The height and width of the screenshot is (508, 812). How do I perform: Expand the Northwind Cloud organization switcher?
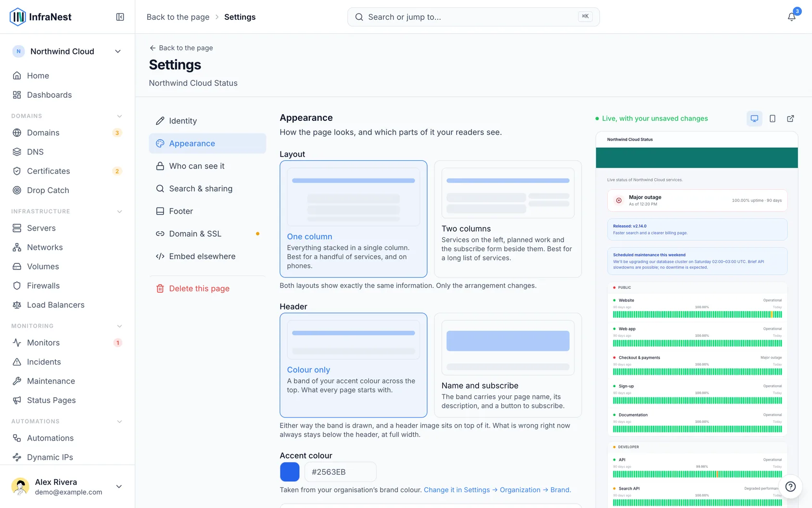[x=67, y=52]
